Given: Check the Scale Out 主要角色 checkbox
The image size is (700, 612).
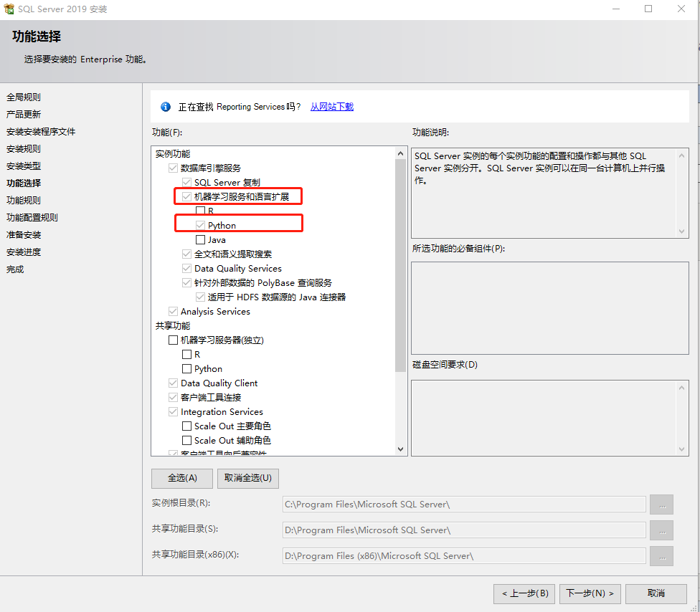Looking at the screenshot, I should (186, 426).
